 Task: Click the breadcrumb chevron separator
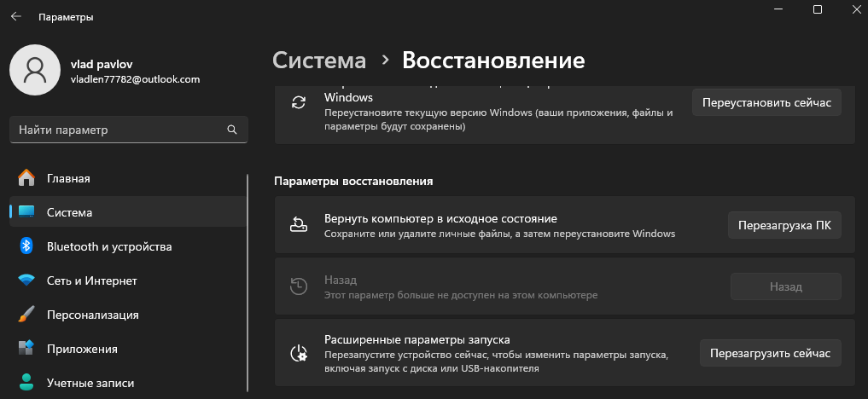point(385,61)
